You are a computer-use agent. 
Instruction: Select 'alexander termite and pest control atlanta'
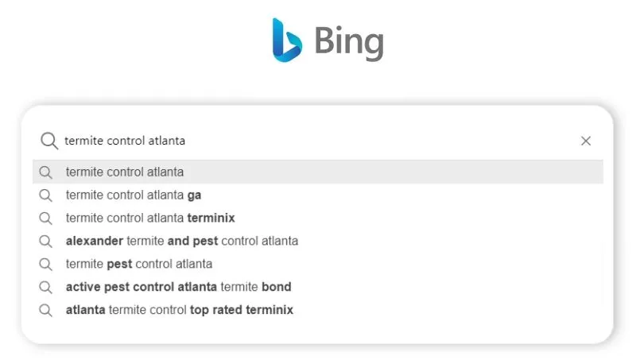pyautogui.click(x=182, y=241)
